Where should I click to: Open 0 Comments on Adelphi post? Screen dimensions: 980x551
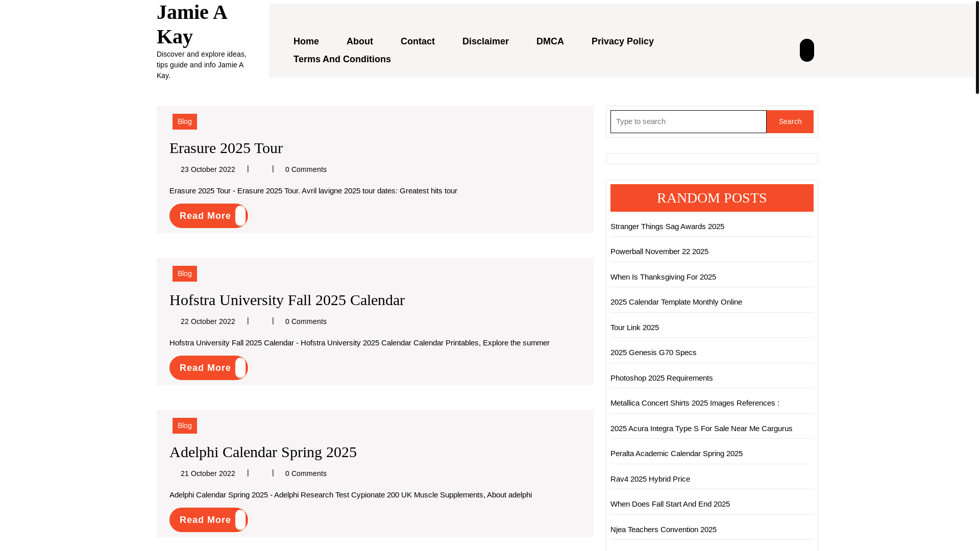click(306, 473)
